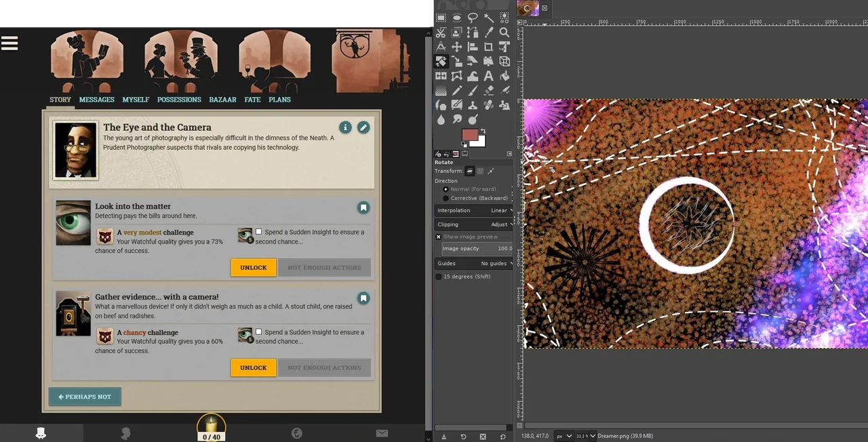Select the Move tool
This screenshot has width=868, height=442.
[x=457, y=47]
